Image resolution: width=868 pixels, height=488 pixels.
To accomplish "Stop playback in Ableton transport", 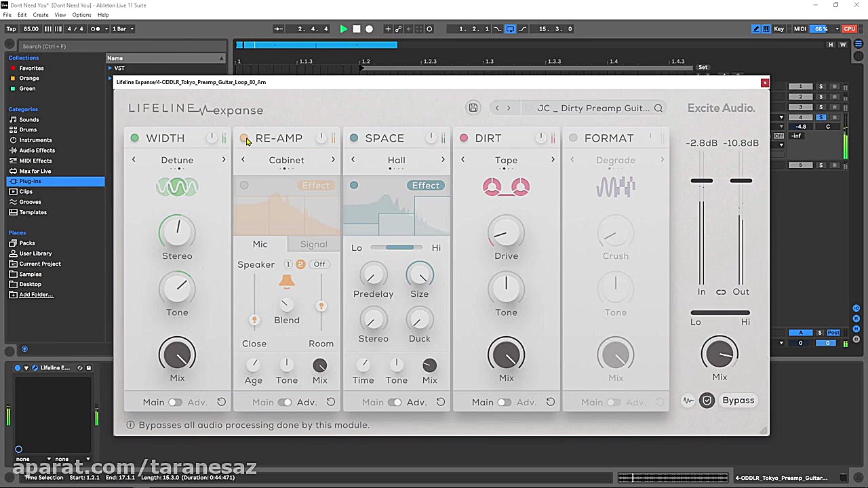I will [x=357, y=29].
